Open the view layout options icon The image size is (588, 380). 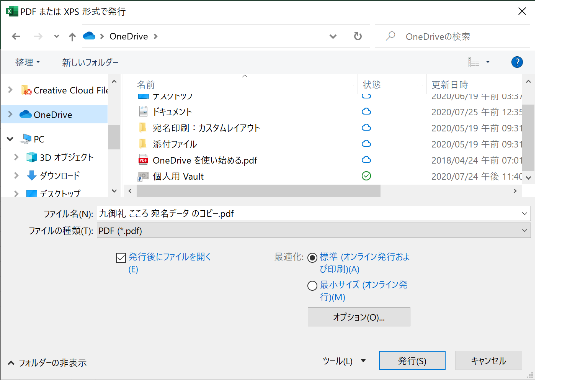point(474,62)
